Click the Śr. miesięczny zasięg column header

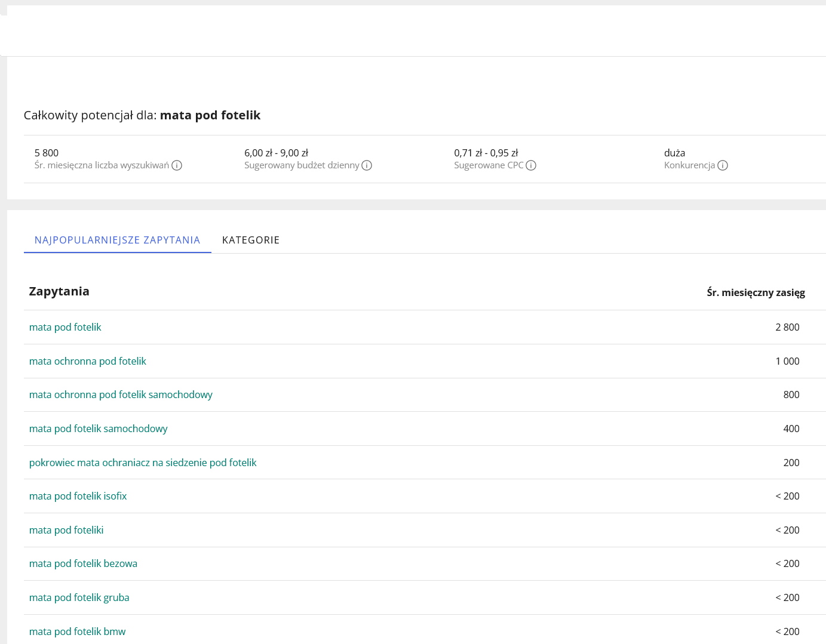[x=756, y=292]
